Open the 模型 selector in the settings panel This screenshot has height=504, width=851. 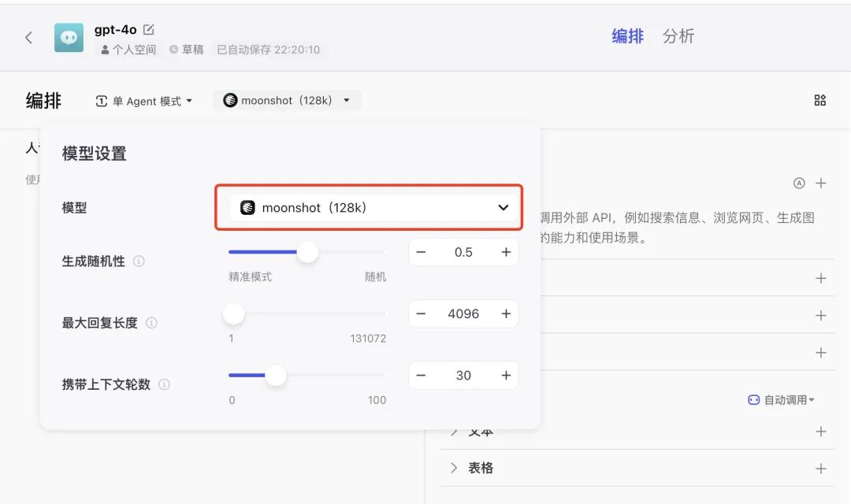(373, 208)
